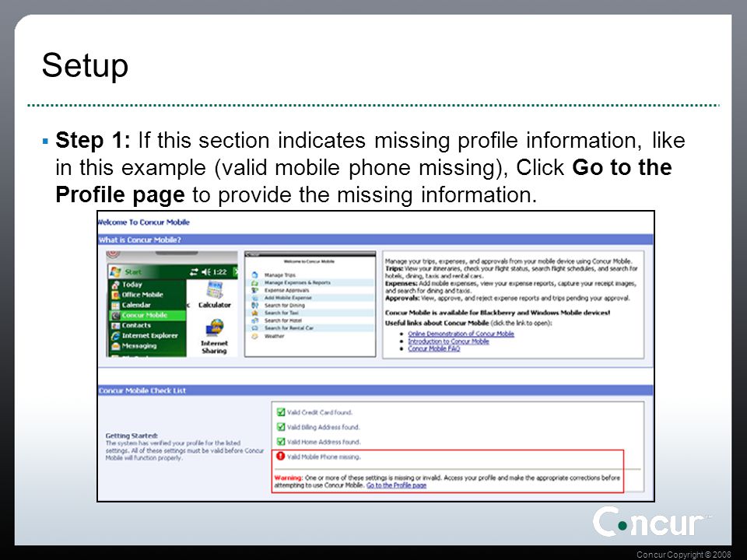Click the bold Approvals: description label
This screenshot has width=747, height=560.
tap(402, 298)
